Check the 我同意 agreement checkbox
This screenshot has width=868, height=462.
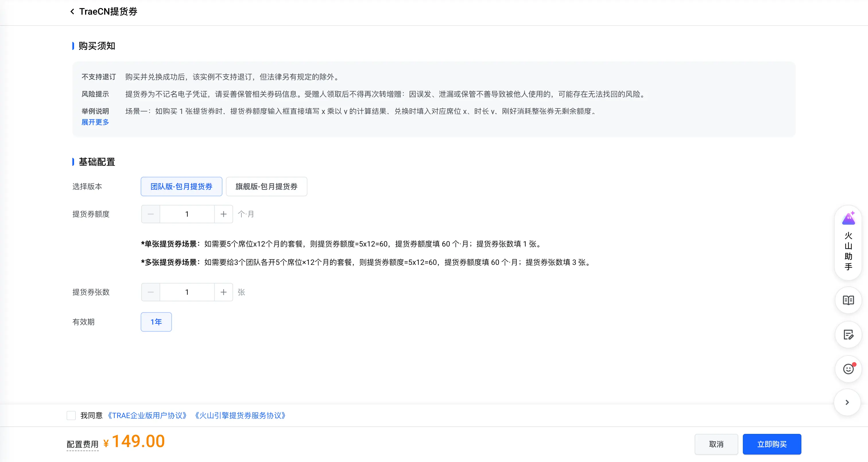(71, 416)
